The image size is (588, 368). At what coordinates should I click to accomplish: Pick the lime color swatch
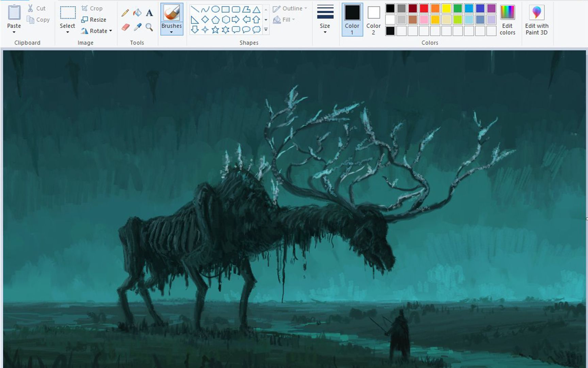(x=458, y=19)
